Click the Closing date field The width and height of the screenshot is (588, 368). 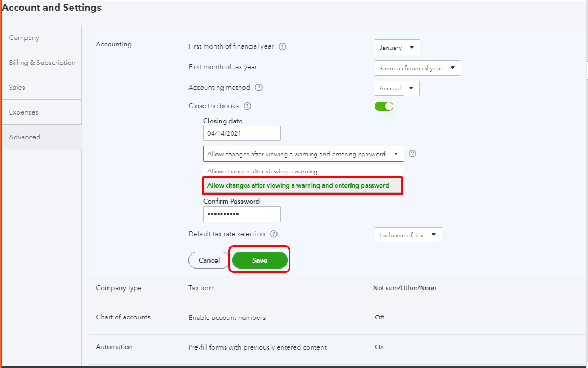pyautogui.click(x=241, y=133)
